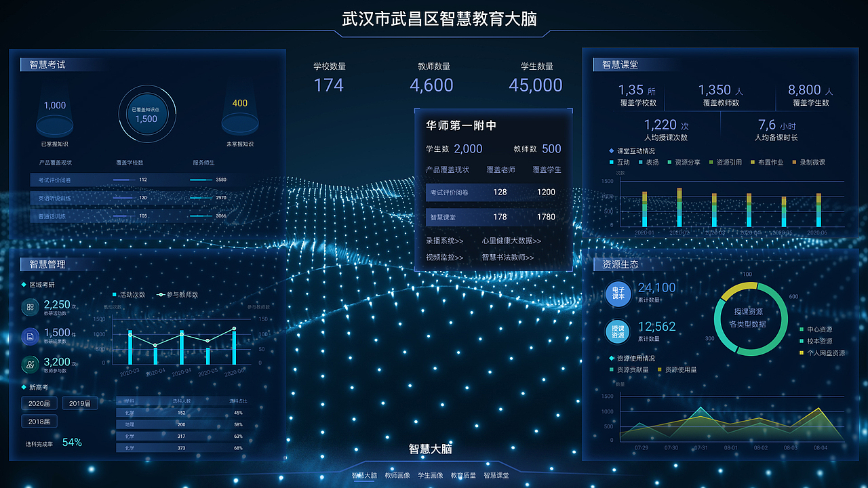
Task: Click the 已覆盖知识点 center gauge
Action: (147, 114)
